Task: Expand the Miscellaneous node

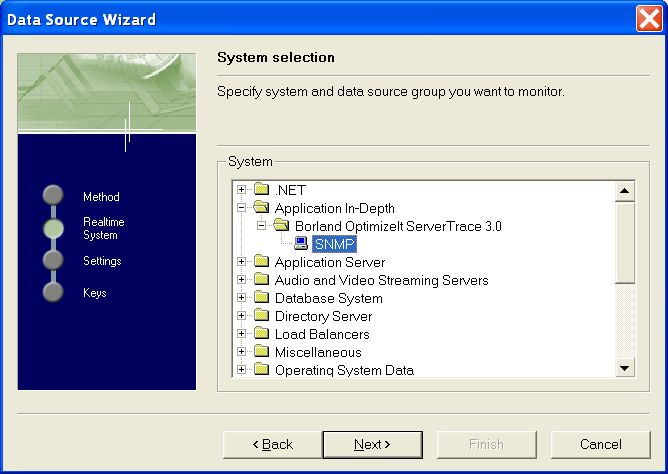Action: pos(242,352)
